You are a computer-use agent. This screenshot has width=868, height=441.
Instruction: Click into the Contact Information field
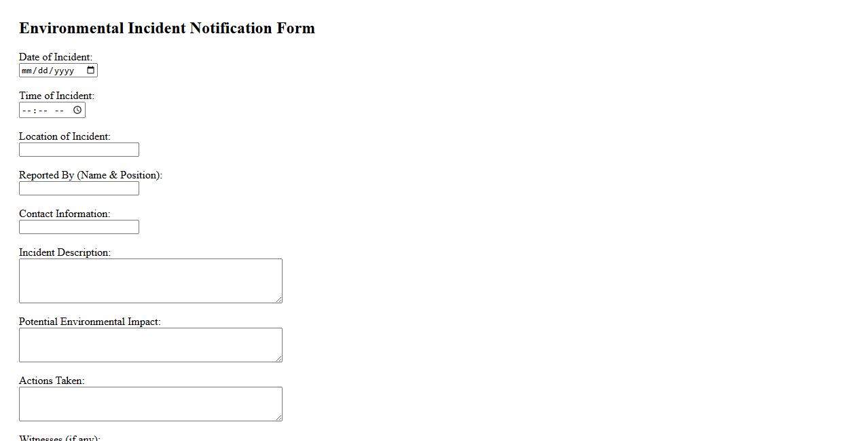[x=79, y=227]
